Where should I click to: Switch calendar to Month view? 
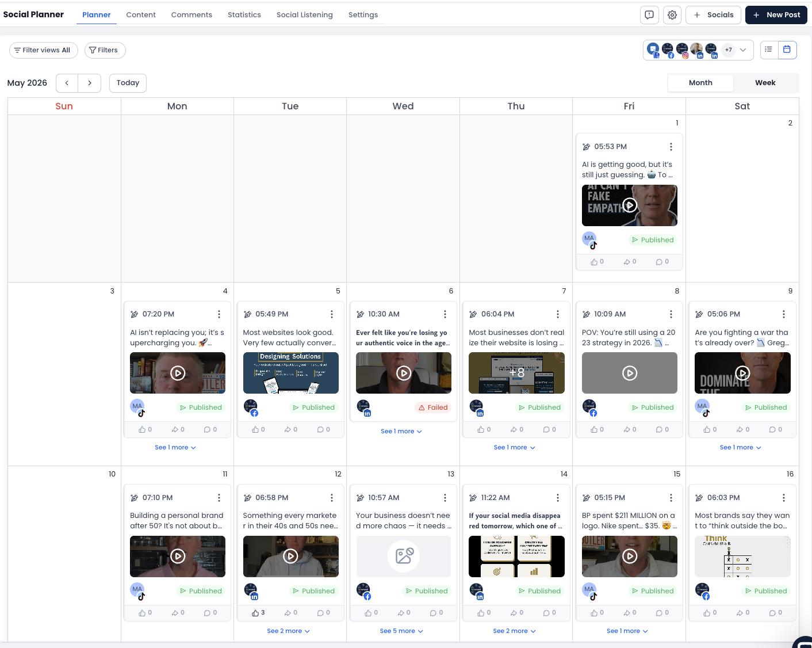(x=700, y=83)
